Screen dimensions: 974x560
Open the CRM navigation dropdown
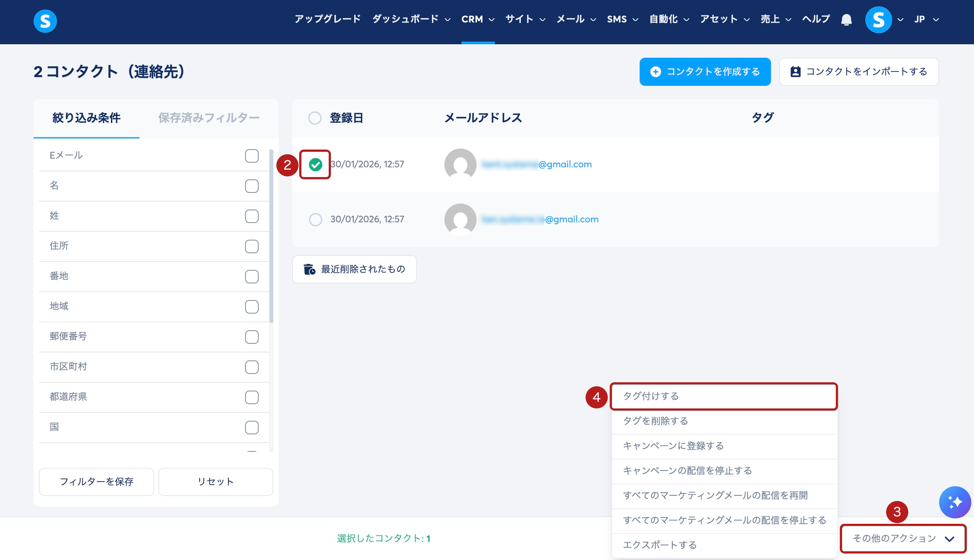click(x=477, y=19)
